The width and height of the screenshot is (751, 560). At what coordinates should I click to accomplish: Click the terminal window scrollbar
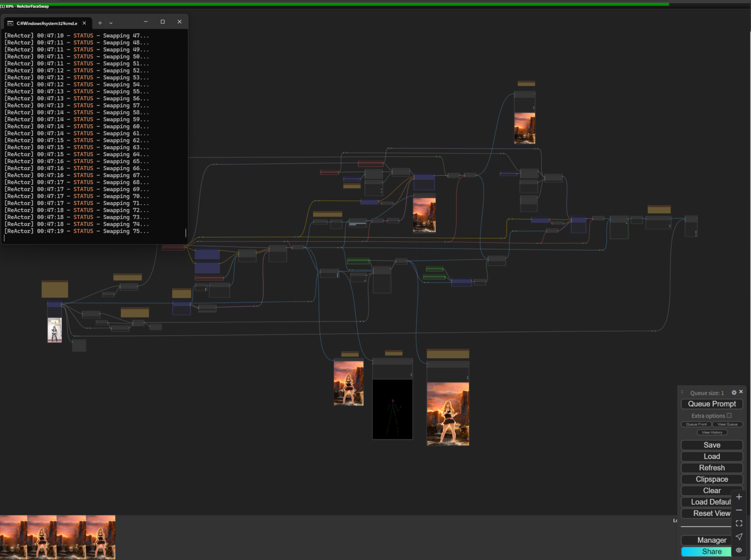(186, 233)
